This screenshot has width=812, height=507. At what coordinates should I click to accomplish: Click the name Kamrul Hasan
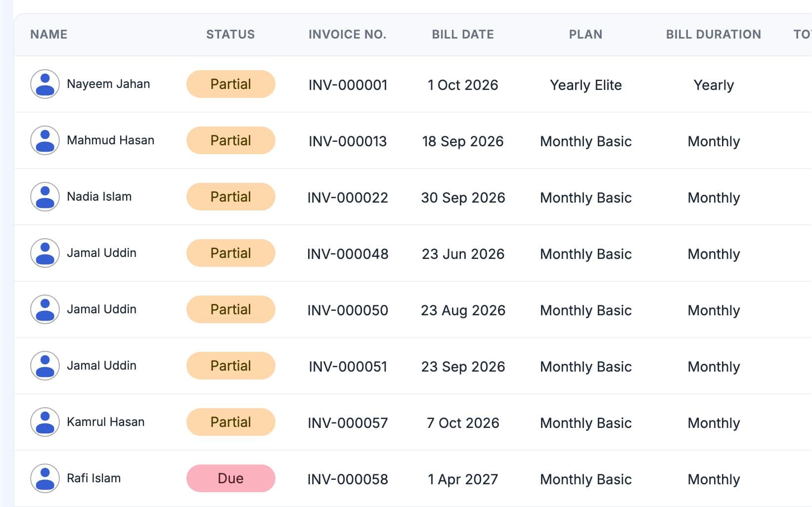106,422
